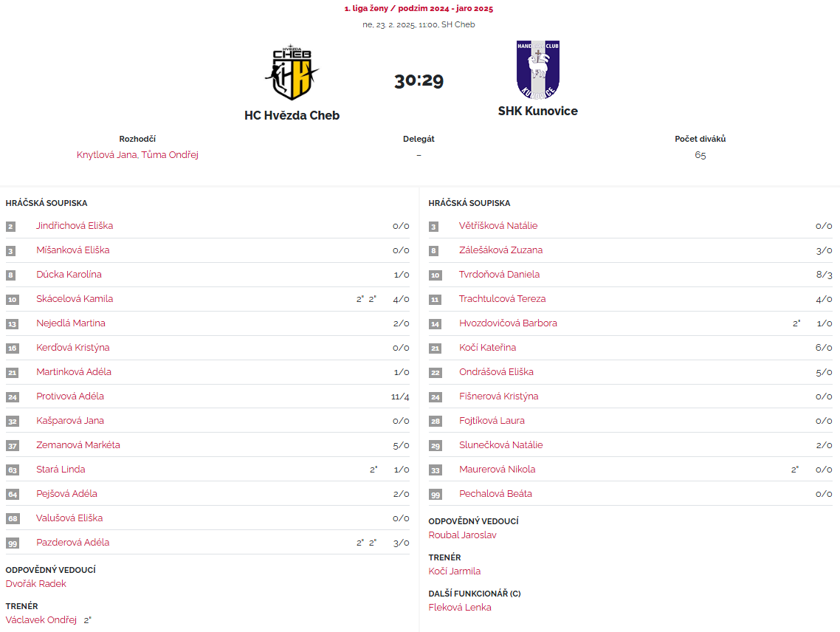Click jersey number 63 badge beside Stará Linda
The height and width of the screenshot is (632, 840).
tap(12, 470)
